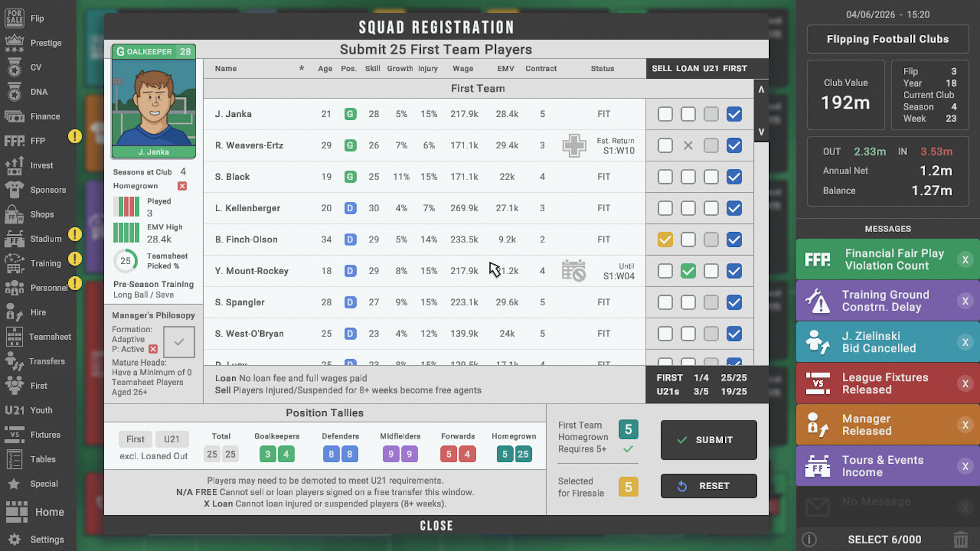Image resolution: width=980 pixels, height=551 pixels.
Task: Click the Played bars indicator
Action: click(x=126, y=207)
